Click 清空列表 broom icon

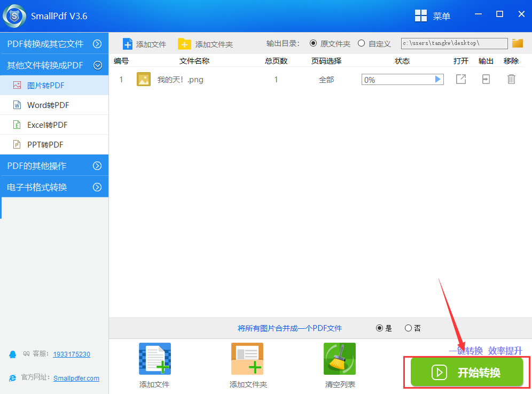(x=340, y=359)
